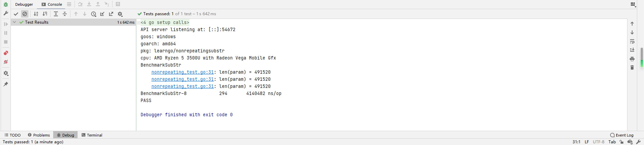The width and height of the screenshot is (644, 145).
Task: Collapse the Test Results tree node
Action: [14, 22]
